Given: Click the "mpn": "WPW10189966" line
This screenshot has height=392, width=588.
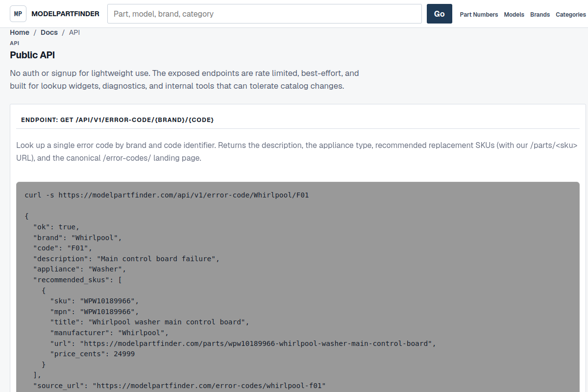Looking at the screenshot, I should [x=94, y=312].
